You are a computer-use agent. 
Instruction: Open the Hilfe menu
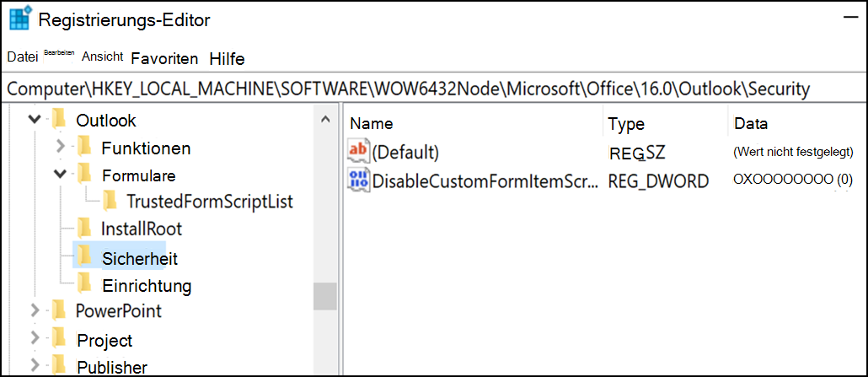click(x=227, y=59)
